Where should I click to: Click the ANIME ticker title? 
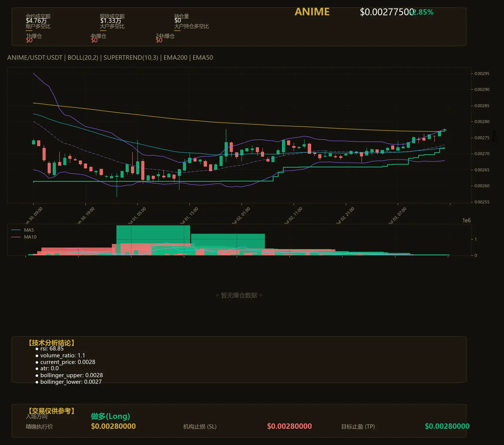tap(312, 12)
